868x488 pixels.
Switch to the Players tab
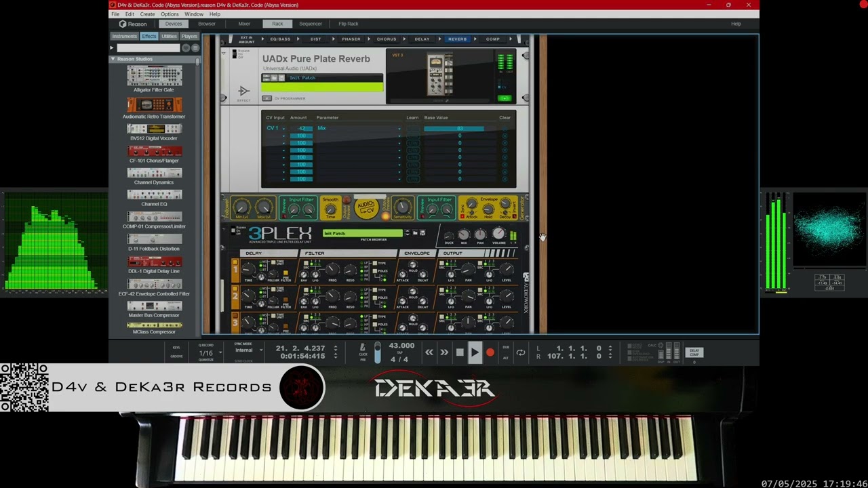(x=189, y=36)
